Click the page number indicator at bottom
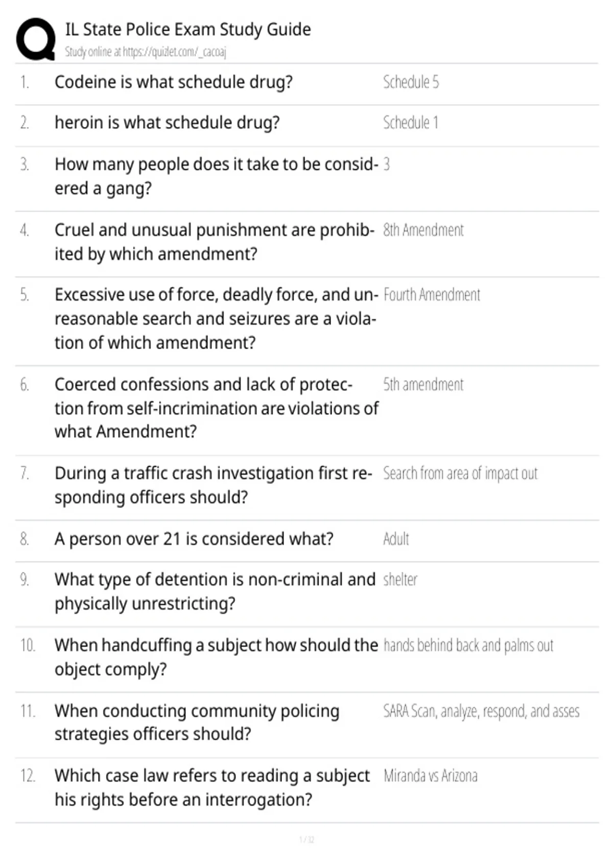Image resolution: width=613 pixels, height=868 pixels. [x=306, y=839]
